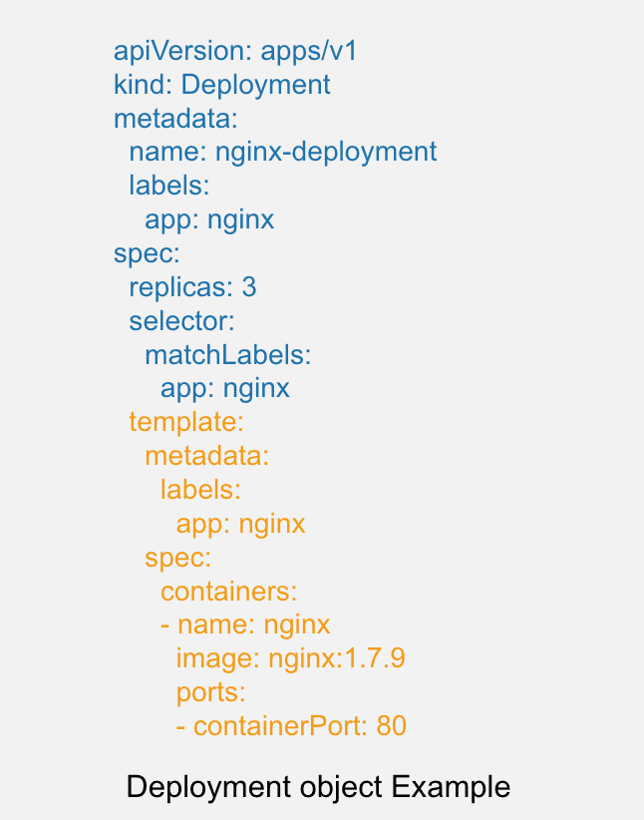Select the name: nginx-deployment line

tap(283, 153)
